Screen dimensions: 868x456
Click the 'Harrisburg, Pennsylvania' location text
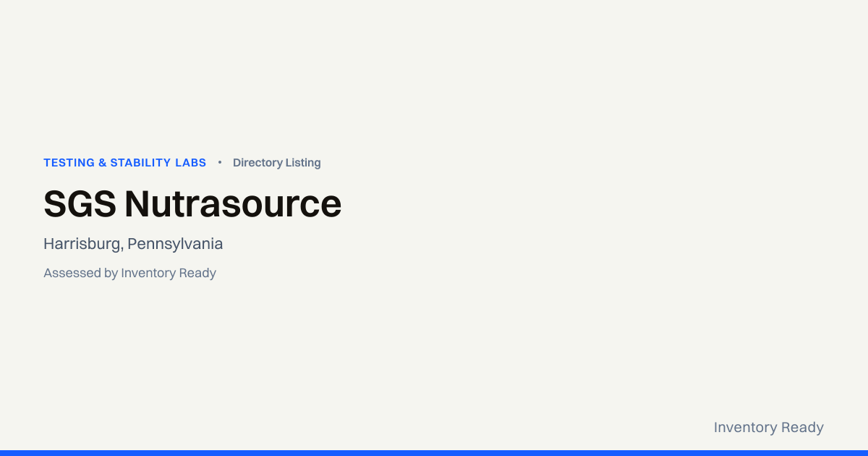[x=133, y=244]
